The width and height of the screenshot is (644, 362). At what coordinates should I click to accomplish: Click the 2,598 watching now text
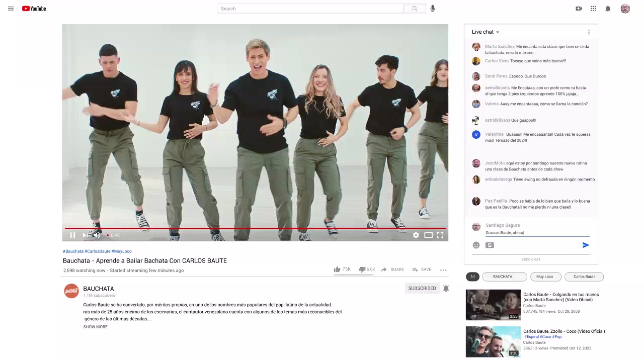85,270
